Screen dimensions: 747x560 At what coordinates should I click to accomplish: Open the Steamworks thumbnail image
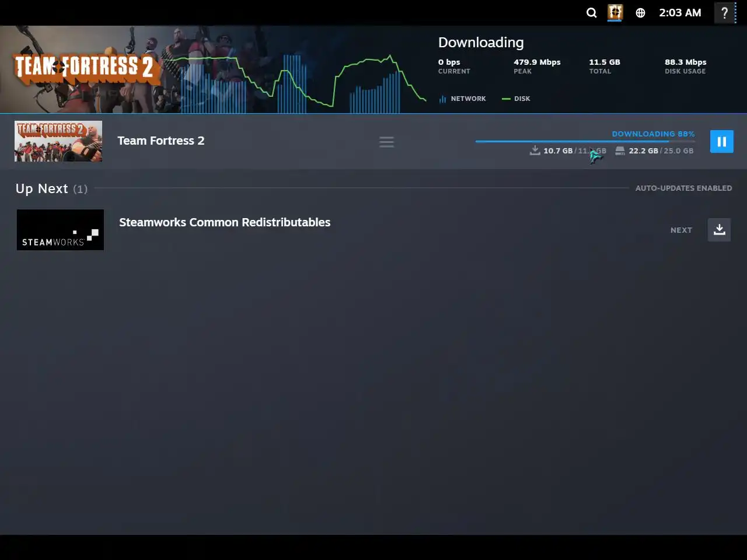pyautogui.click(x=60, y=230)
